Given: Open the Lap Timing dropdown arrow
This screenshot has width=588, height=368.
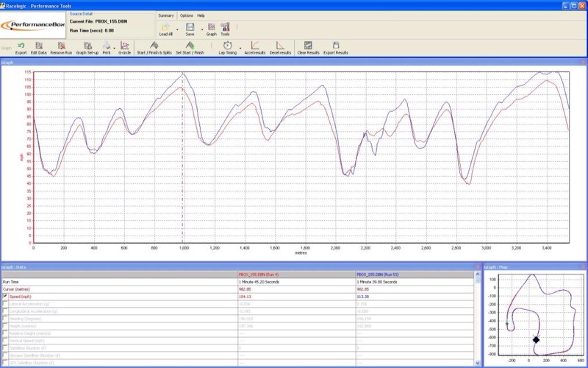Looking at the screenshot, I should pyautogui.click(x=240, y=47).
